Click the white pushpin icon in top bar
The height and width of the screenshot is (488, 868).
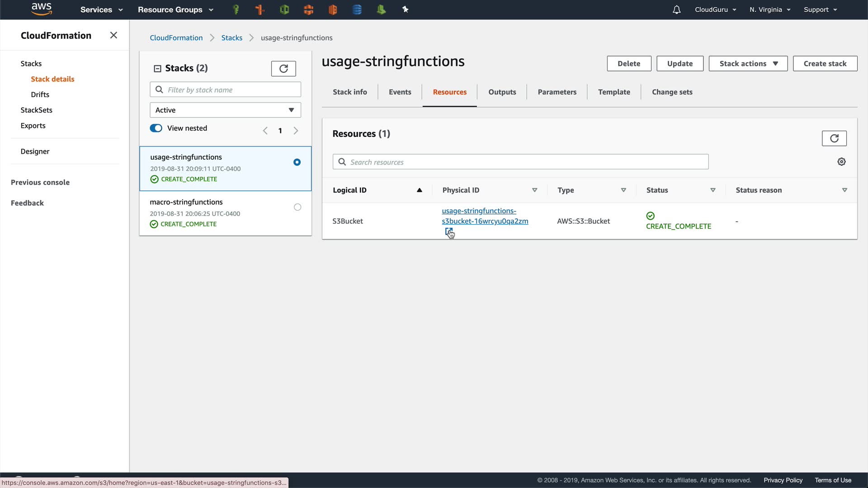click(x=405, y=9)
